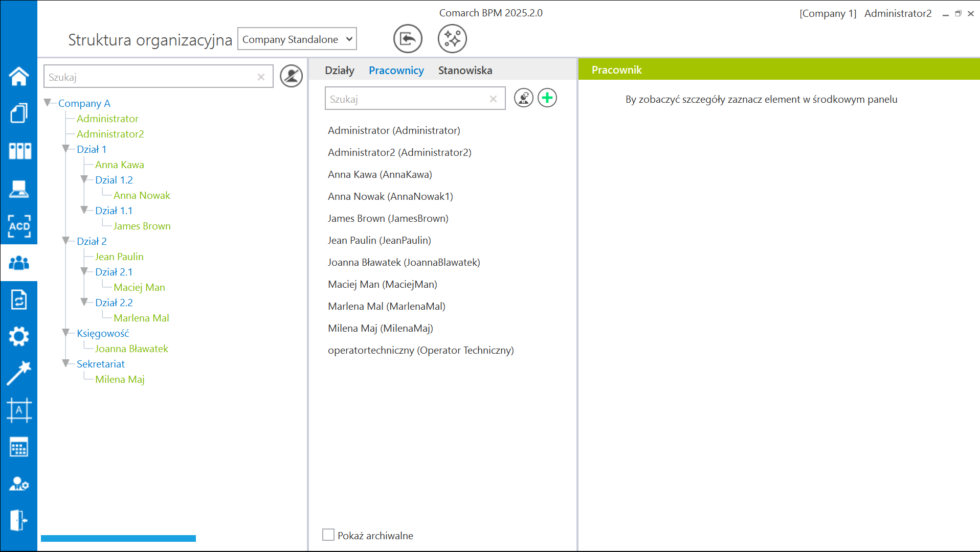Select Administrator (Administrator) in employee list
The image size is (980, 552).
point(394,130)
